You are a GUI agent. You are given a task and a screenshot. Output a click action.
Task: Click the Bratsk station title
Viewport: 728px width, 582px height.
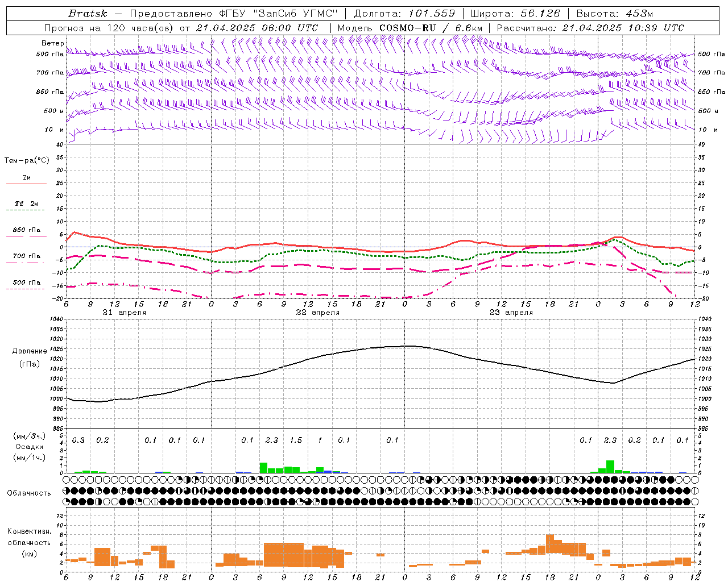[88, 14]
